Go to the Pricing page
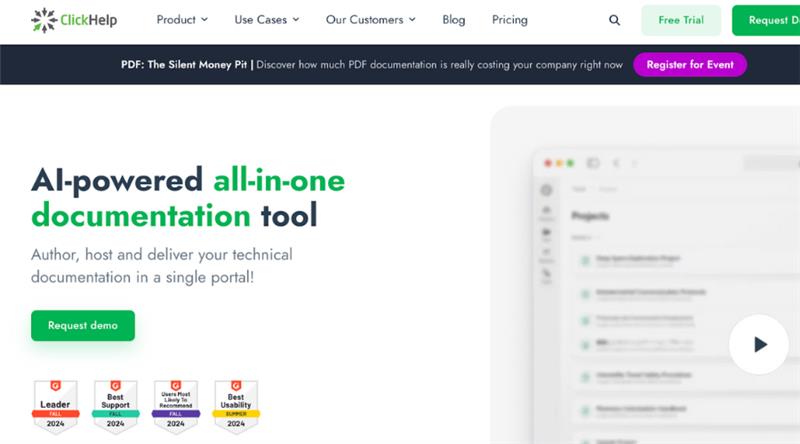Screen dimensions: 800x444 click(510, 20)
